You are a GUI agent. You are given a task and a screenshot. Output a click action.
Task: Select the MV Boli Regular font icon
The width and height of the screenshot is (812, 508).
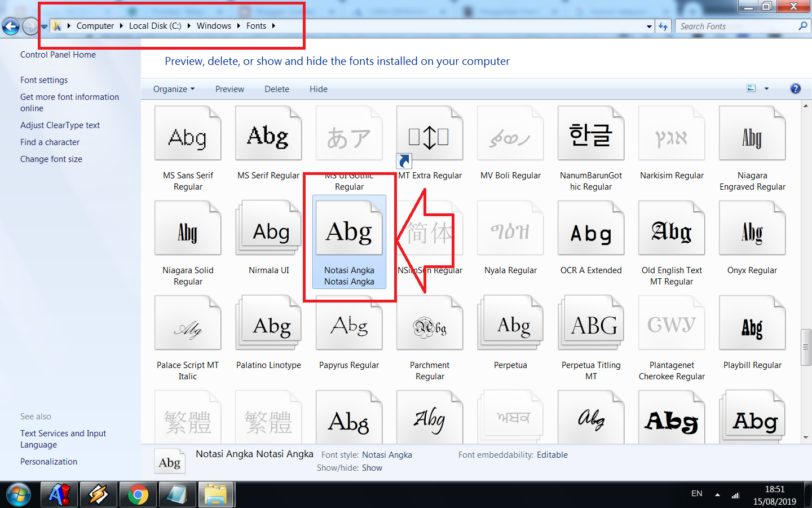point(510,134)
